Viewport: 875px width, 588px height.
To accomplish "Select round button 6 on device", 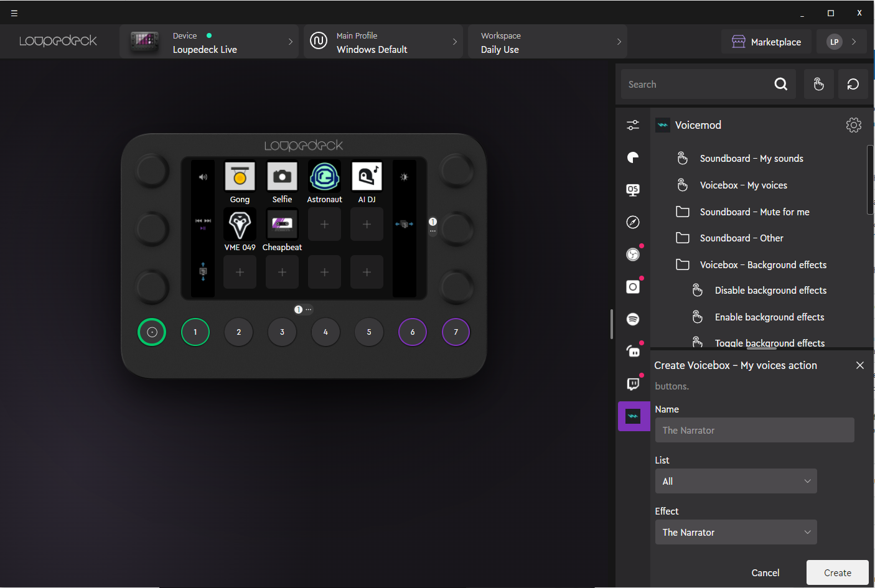I will click(x=413, y=332).
